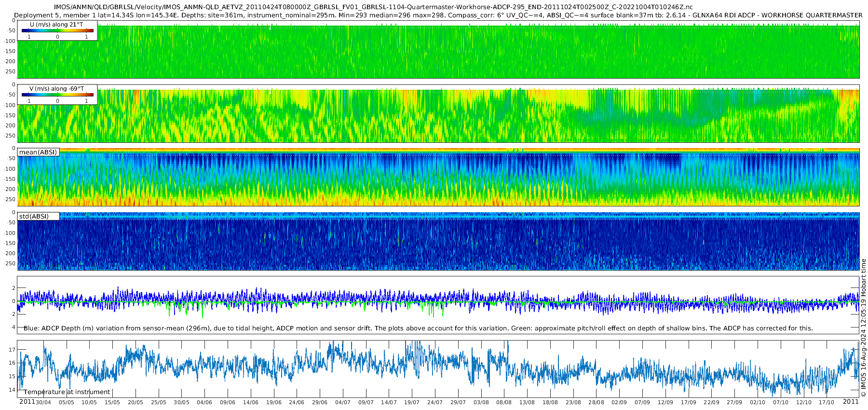Click the IMOS copyright timestamp text

(863, 328)
